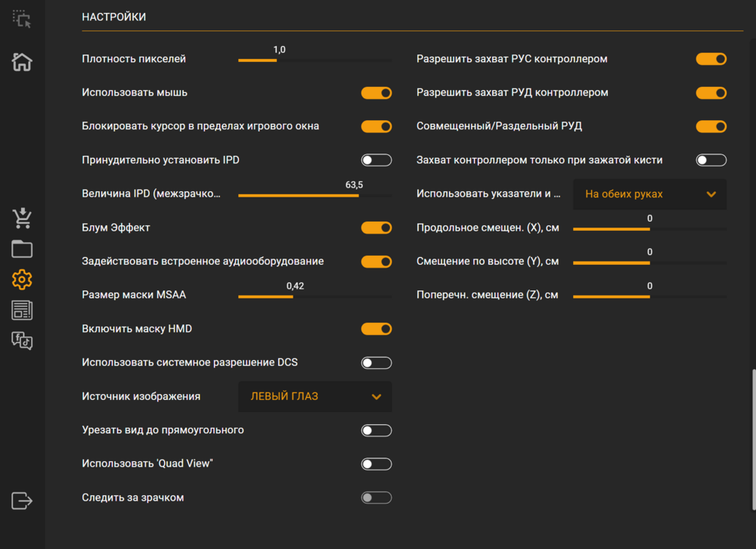Open the 'На обеих руках' dropdown
Viewport: 756px width, 549px height.
(x=650, y=194)
